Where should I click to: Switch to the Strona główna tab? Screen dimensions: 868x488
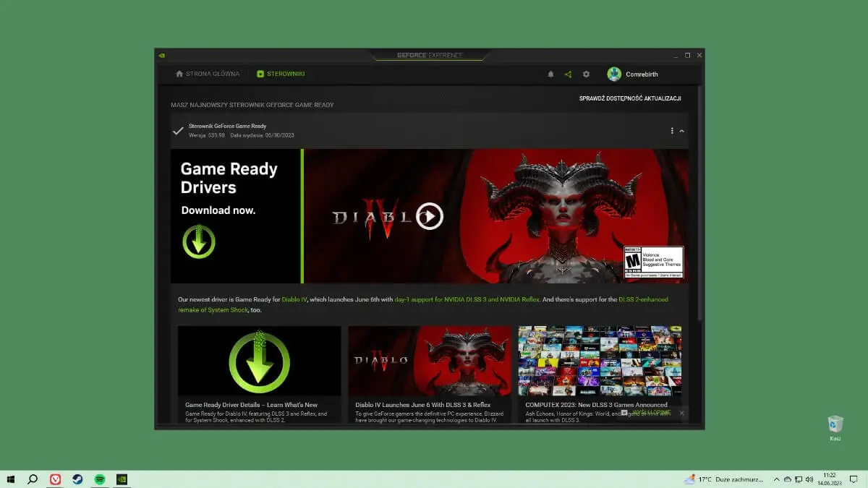point(207,74)
